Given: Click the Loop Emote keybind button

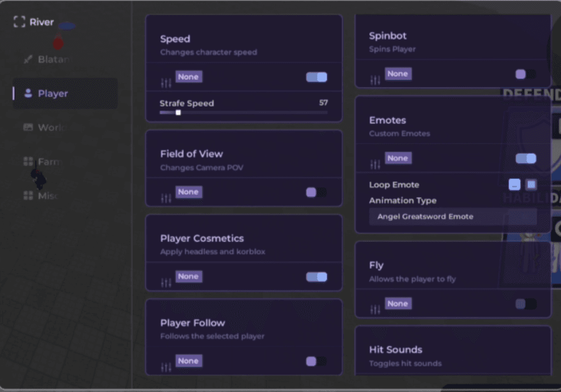Looking at the screenshot, I should [514, 185].
